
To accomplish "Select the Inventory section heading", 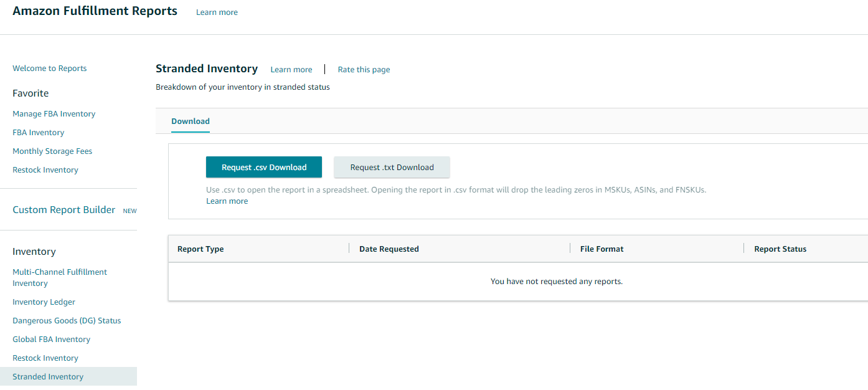I will (x=34, y=252).
